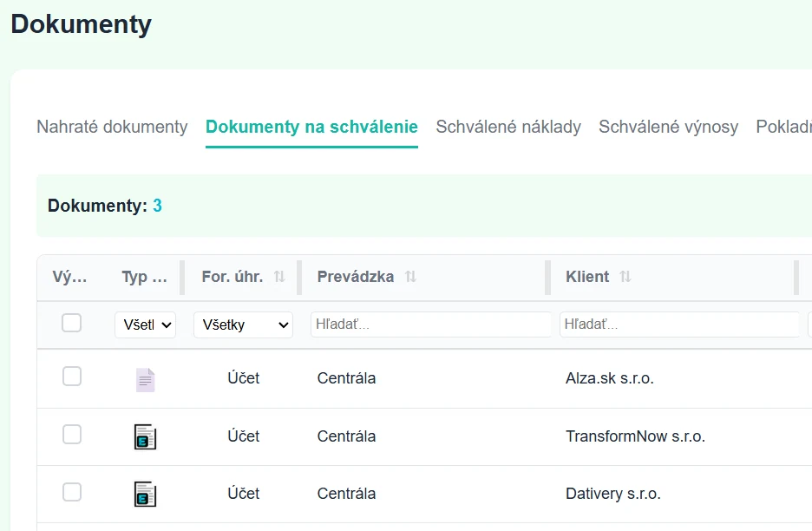Viewport: 812px width, 531px height.
Task: Tick the select-all checkbox in filter row
Action: point(71,323)
